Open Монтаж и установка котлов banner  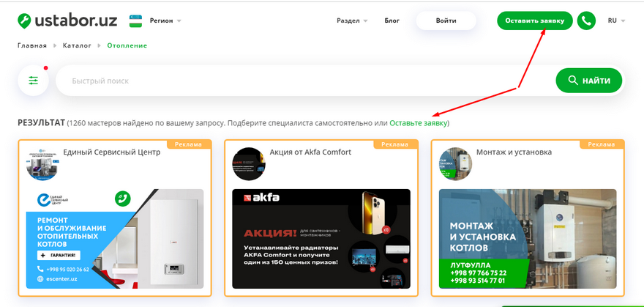tap(528, 239)
